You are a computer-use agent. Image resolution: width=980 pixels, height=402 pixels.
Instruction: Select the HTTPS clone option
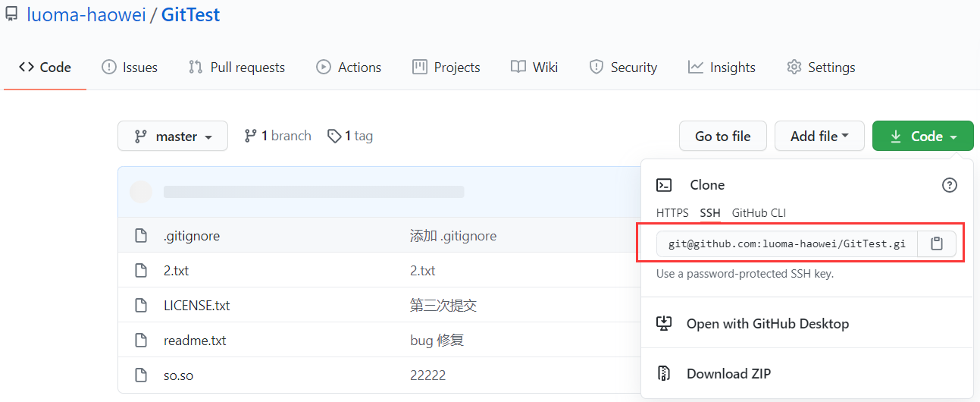coord(672,213)
